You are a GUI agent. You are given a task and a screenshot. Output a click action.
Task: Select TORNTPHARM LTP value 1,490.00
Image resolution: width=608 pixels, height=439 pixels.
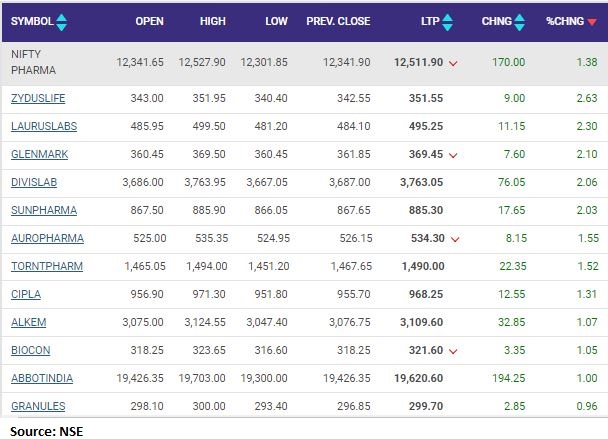point(423,266)
